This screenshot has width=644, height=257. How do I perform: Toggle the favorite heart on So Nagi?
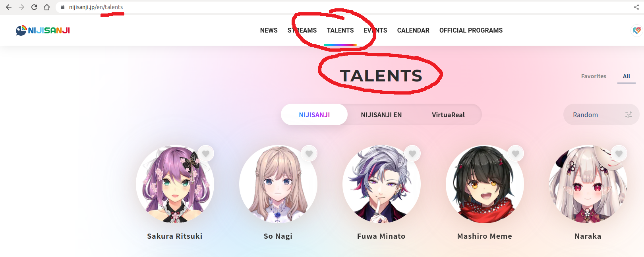click(x=309, y=154)
